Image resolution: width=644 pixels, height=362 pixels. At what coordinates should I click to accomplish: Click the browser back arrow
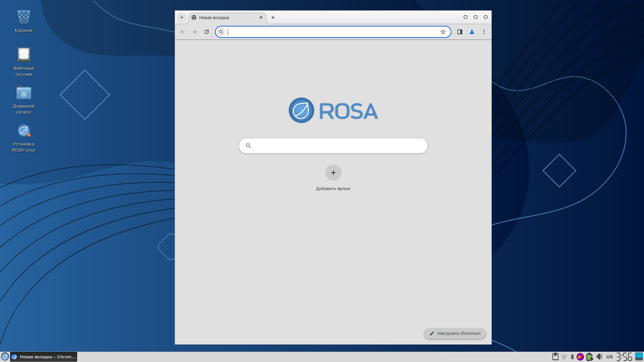(x=182, y=32)
